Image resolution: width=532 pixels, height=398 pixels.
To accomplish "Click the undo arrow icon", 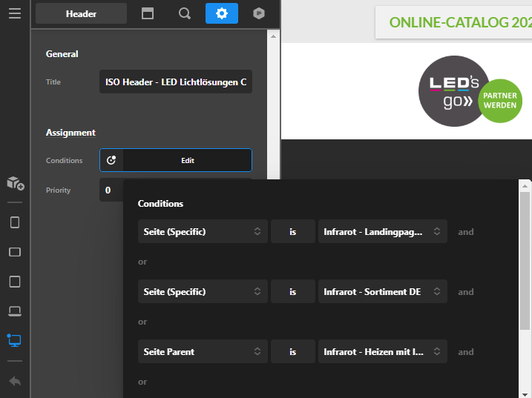I will (15, 381).
